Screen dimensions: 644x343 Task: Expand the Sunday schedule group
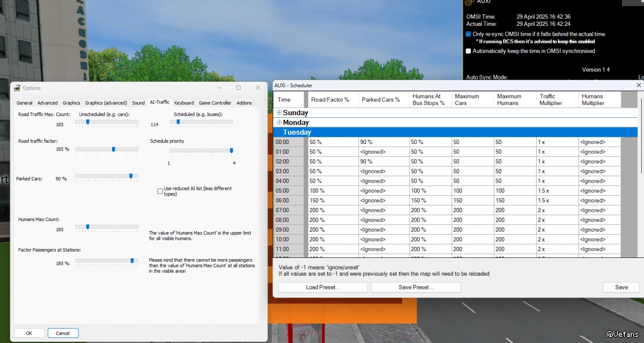point(279,113)
